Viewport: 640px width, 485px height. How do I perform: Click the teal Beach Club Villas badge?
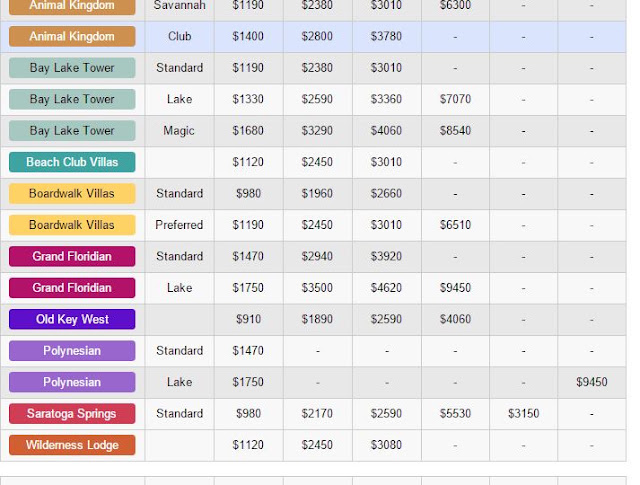(x=72, y=162)
